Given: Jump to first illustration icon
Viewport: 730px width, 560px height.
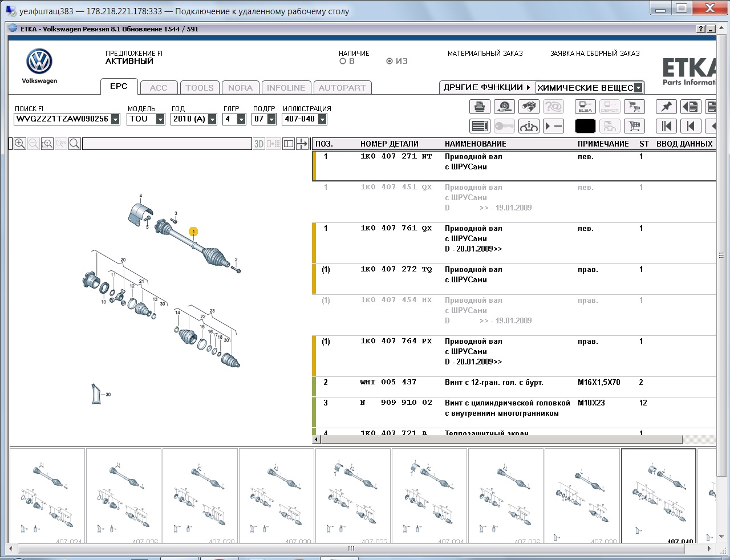Looking at the screenshot, I should coord(666,126).
